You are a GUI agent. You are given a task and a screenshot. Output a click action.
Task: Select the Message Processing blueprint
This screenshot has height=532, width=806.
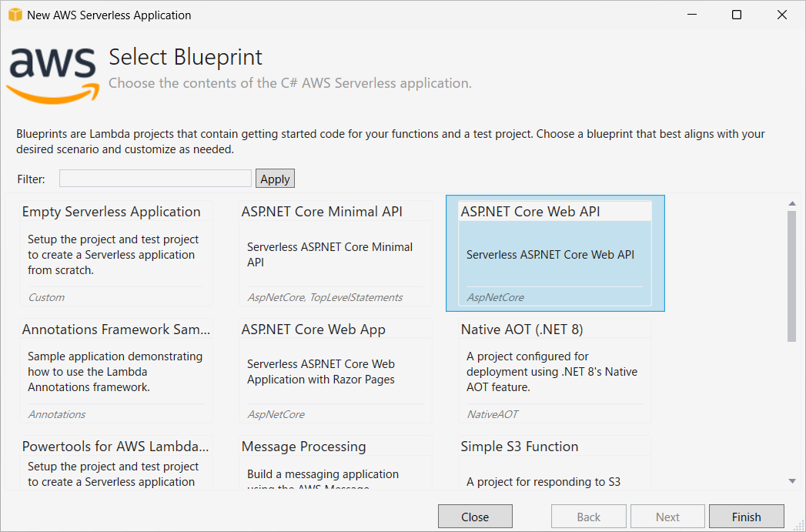tap(336, 463)
